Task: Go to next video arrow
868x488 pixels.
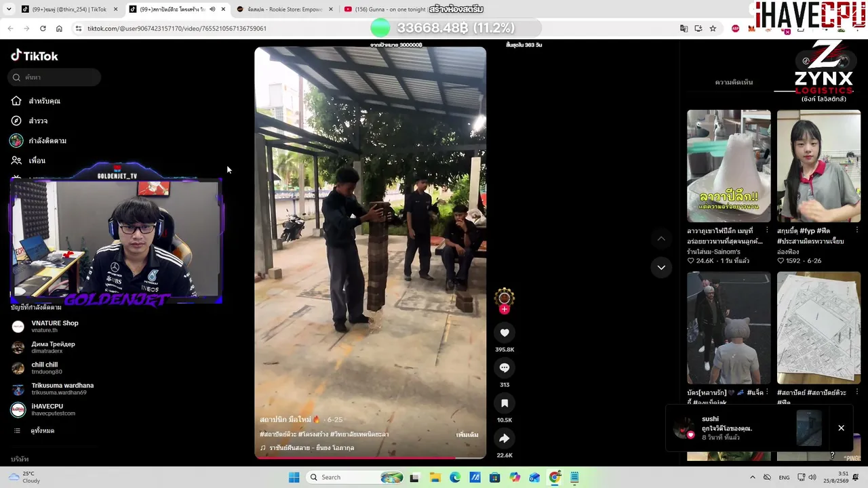Action: coord(661,268)
